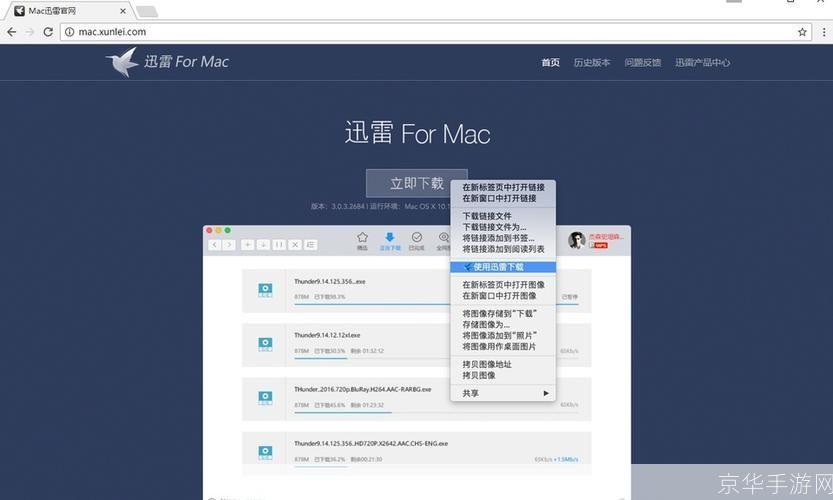Open the 问题反馈 navigation link
This screenshot has width=833, height=500.
[643, 63]
